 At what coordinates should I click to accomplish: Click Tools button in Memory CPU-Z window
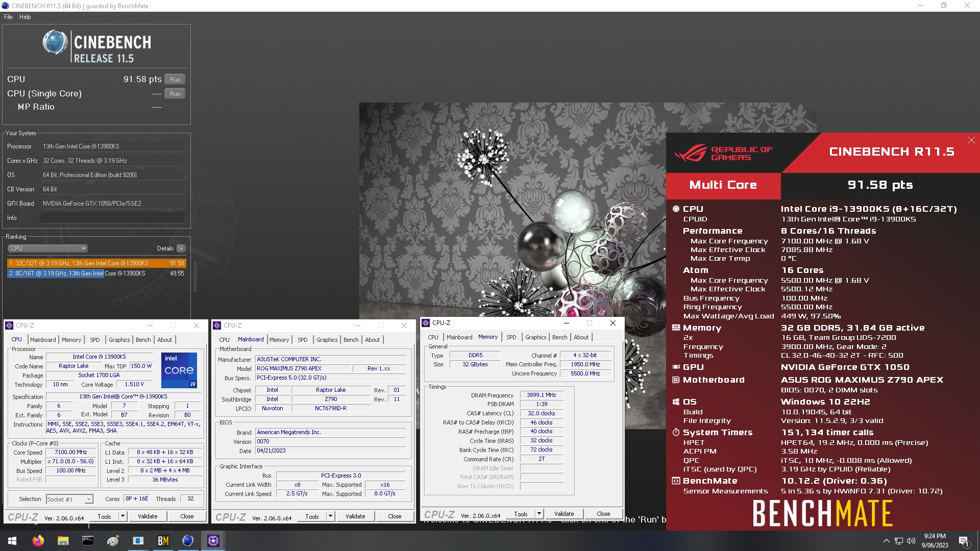click(521, 514)
